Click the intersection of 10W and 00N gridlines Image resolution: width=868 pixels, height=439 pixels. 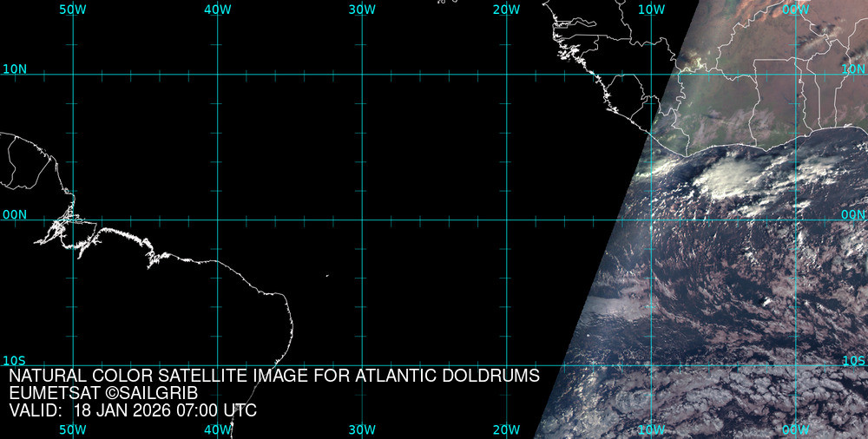[651, 219]
